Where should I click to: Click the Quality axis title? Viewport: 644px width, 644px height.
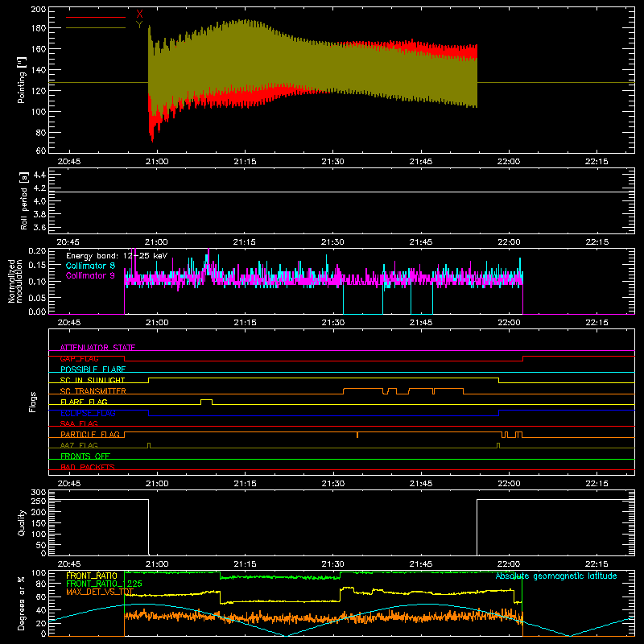pos(22,522)
